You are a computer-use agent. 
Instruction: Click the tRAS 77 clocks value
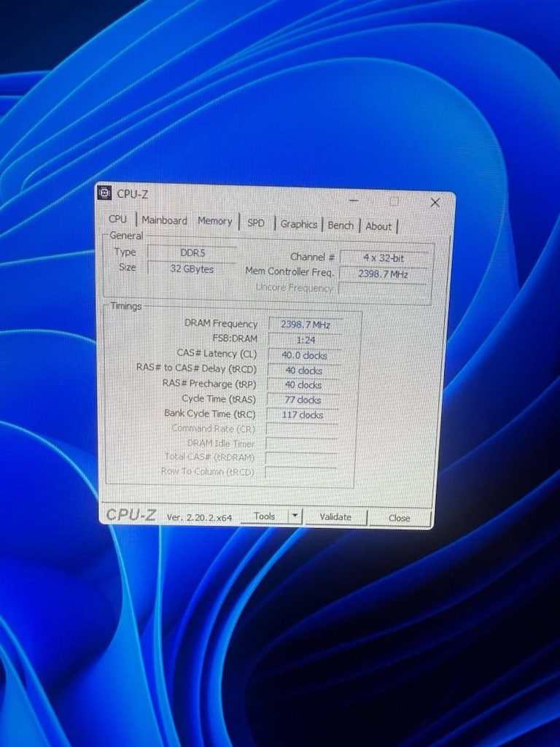pyautogui.click(x=303, y=400)
